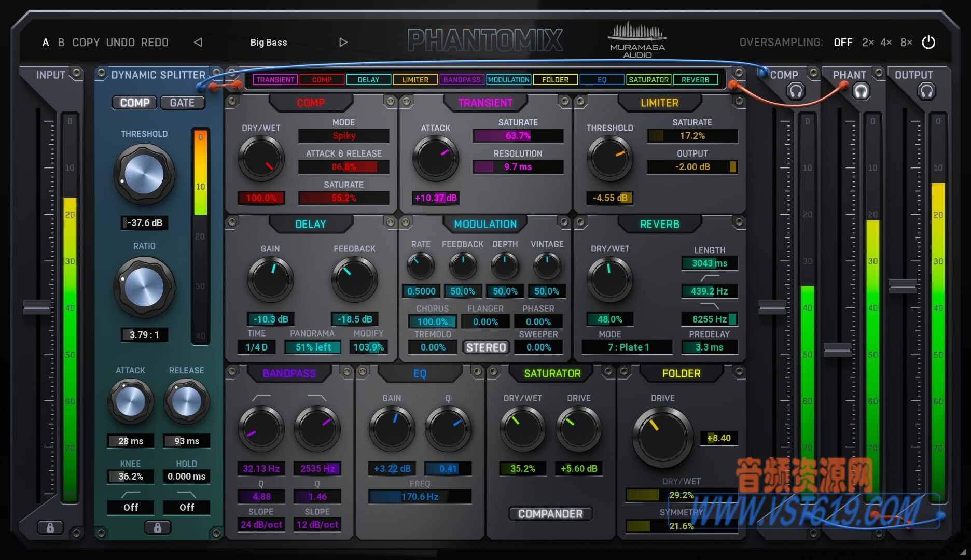Open the delay TIME selector showing 1/4 D
This screenshot has height=560, width=971.
pos(256,347)
